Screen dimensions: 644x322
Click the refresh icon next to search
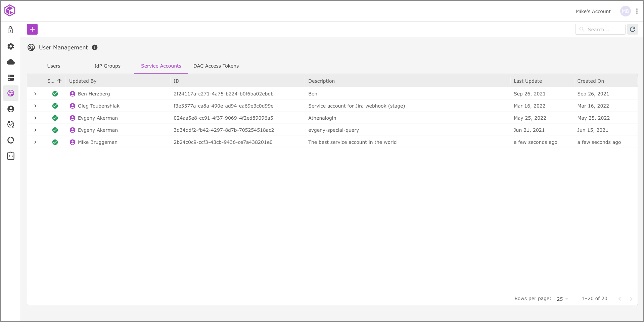coord(633,29)
